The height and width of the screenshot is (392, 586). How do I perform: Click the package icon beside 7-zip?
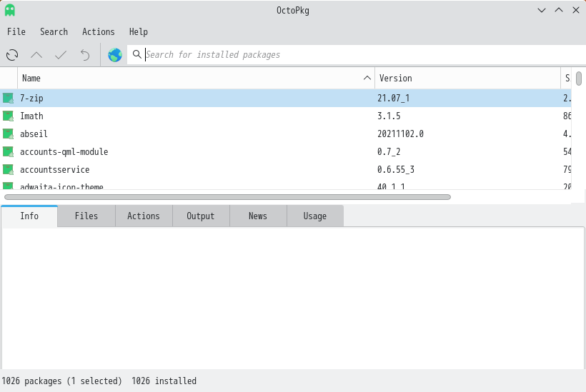(x=9, y=99)
